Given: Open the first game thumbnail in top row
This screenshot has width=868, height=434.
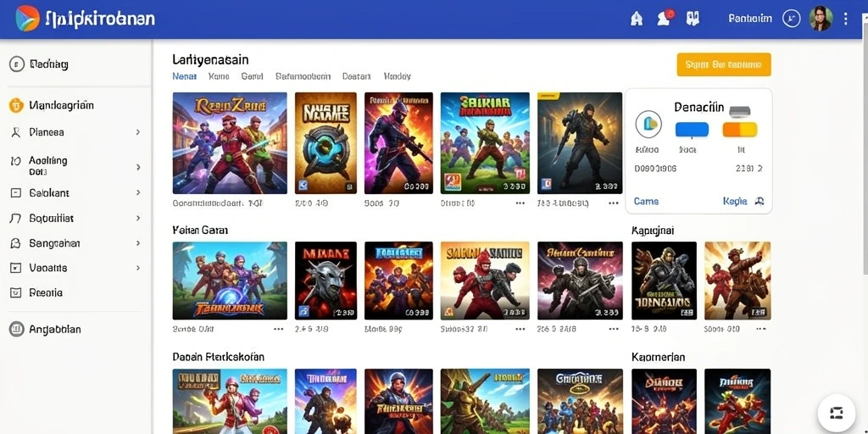Looking at the screenshot, I should 230,142.
